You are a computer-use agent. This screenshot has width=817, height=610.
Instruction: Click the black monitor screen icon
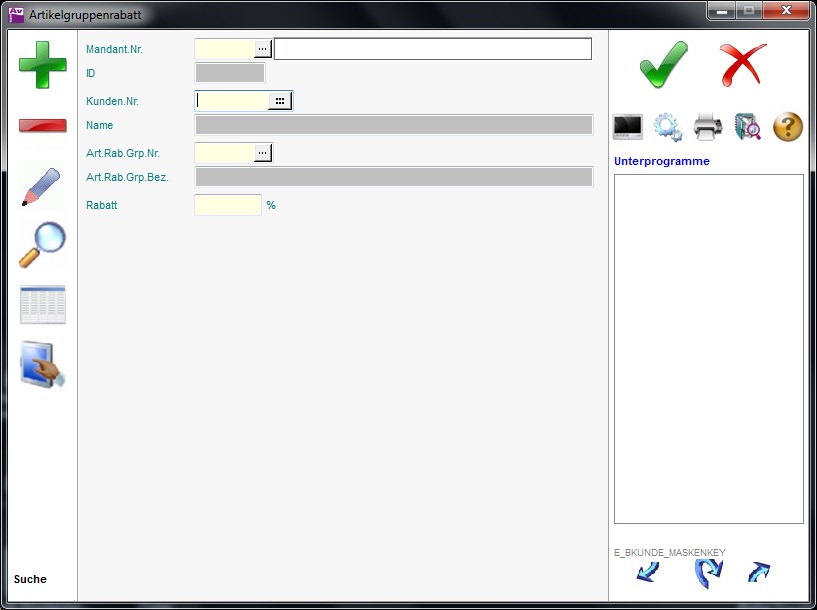(628, 127)
